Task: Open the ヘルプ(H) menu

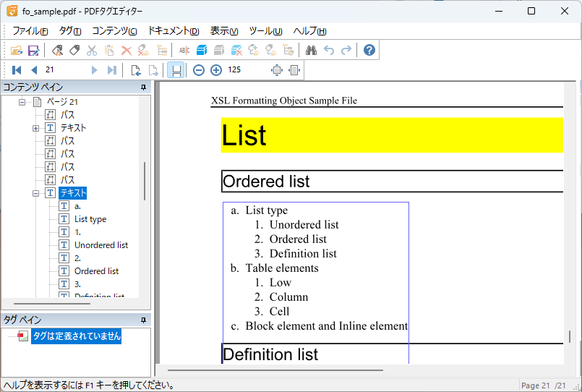Action: coord(309,31)
